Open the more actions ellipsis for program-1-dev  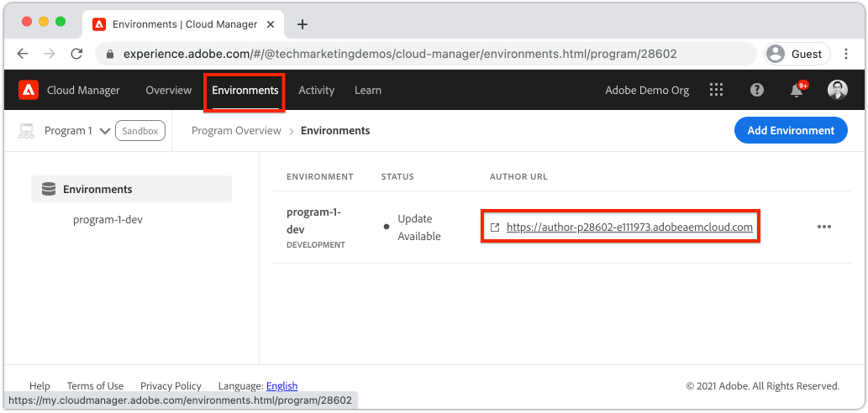click(823, 227)
